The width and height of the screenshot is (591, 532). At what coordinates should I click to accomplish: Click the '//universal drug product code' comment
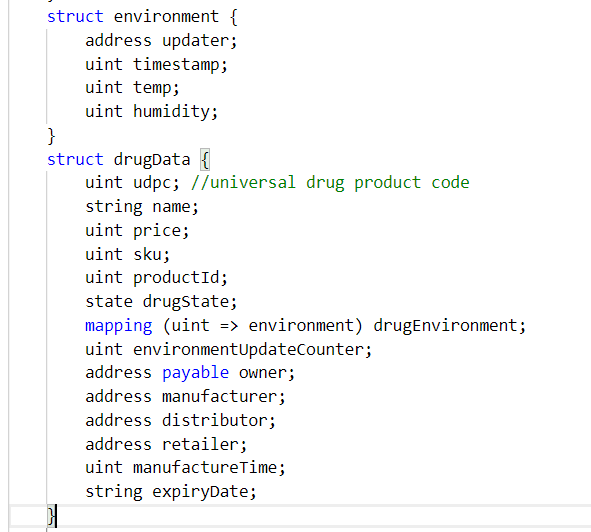point(330,183)
